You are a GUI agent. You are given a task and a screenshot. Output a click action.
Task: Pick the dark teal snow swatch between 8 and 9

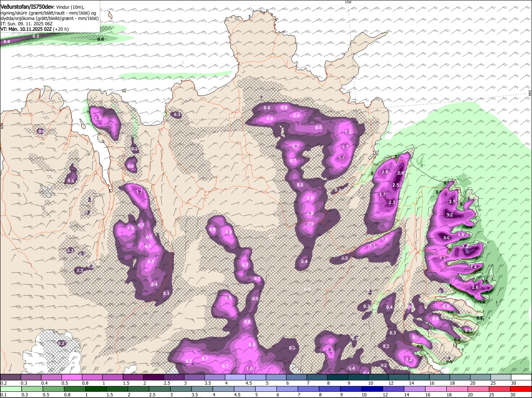337,377
